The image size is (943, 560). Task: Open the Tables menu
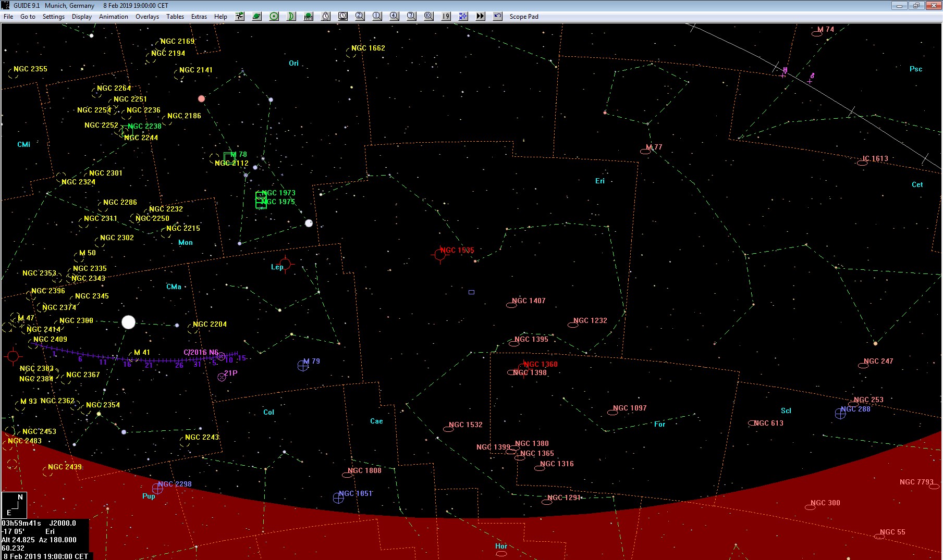click(x=175, y=17)
